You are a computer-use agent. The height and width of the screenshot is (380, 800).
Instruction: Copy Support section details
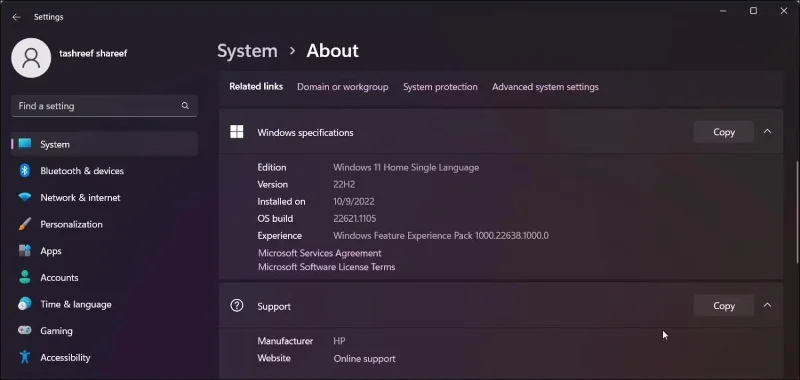(x=723, y=306)
